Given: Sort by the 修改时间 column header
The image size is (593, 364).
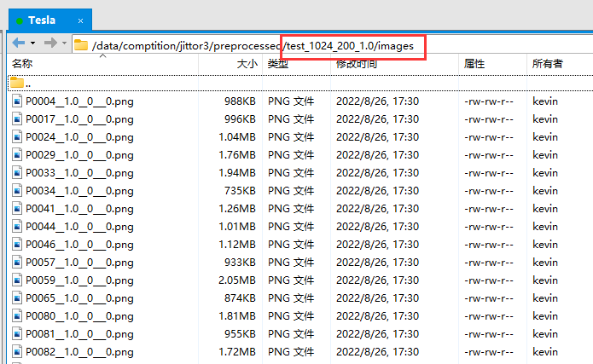Looking at the screenshot, I should pyautogui.click(x=354, y=64).
